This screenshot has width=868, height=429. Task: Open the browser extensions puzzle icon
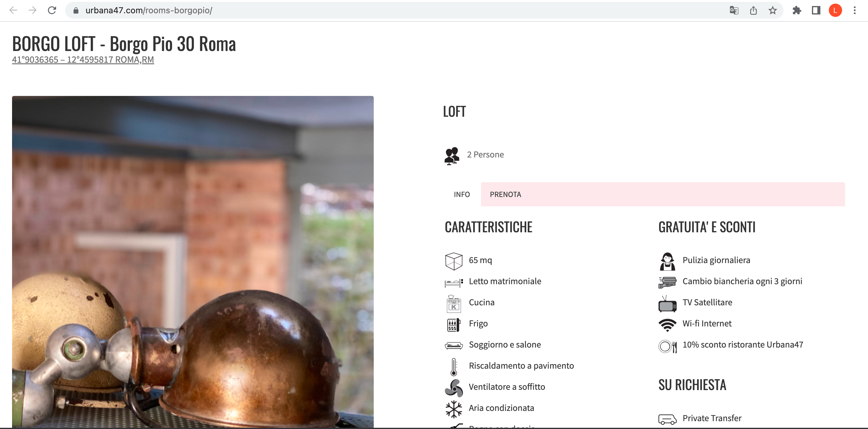tap(797, 11)
